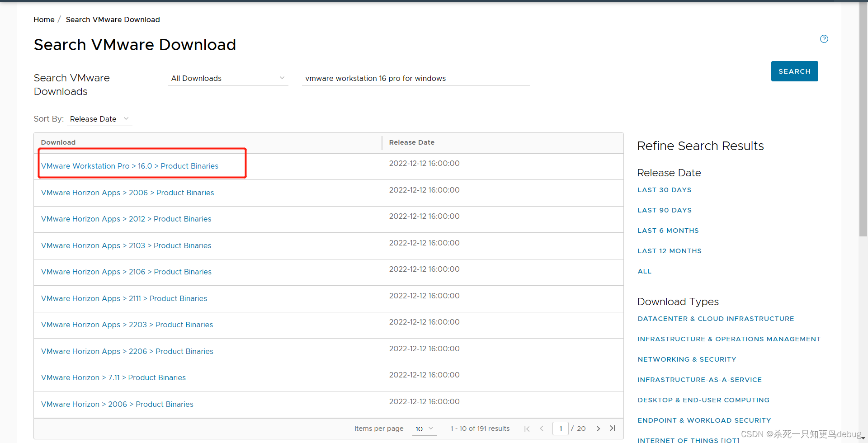Click the '1 - 10 of 191 results' text
Image resolution: width=868 pixels, height=443 pixels.
point(480,429)
